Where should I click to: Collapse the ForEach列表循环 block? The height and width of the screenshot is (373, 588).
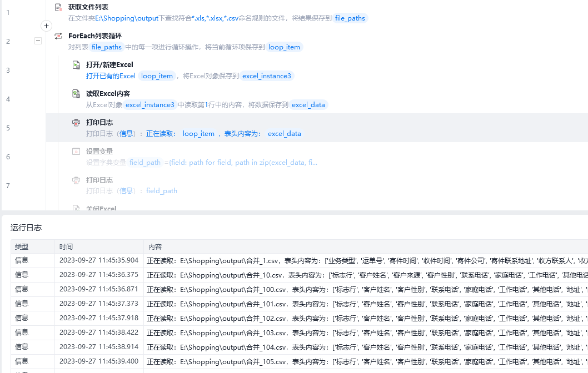tap(38, 41)
